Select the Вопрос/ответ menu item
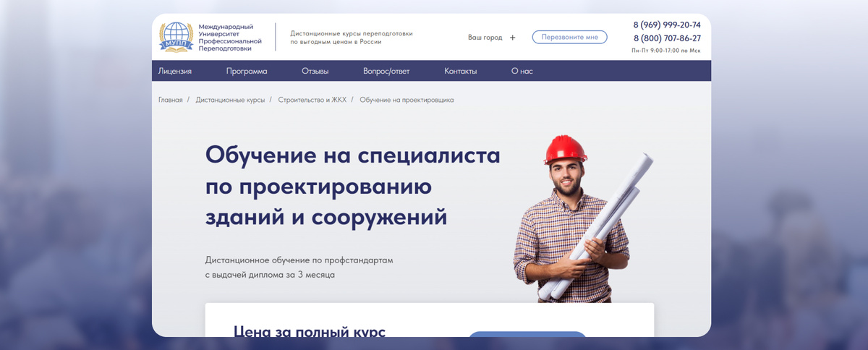This screenshot has height=350, width=868. 386,71
